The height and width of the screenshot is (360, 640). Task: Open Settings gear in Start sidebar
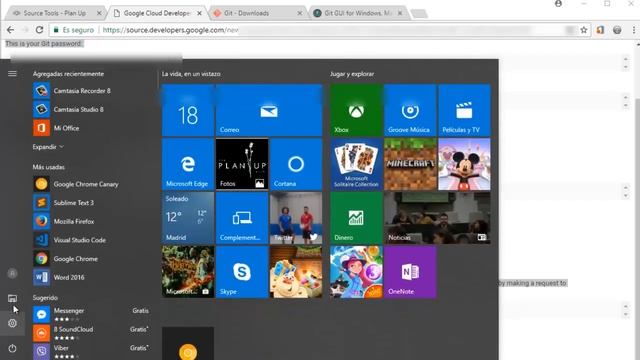pyautogui.click(x=12, y=323)
